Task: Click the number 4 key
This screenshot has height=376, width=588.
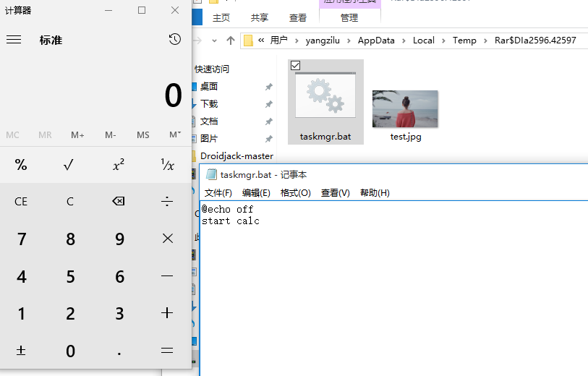Action: coord(22,277)
